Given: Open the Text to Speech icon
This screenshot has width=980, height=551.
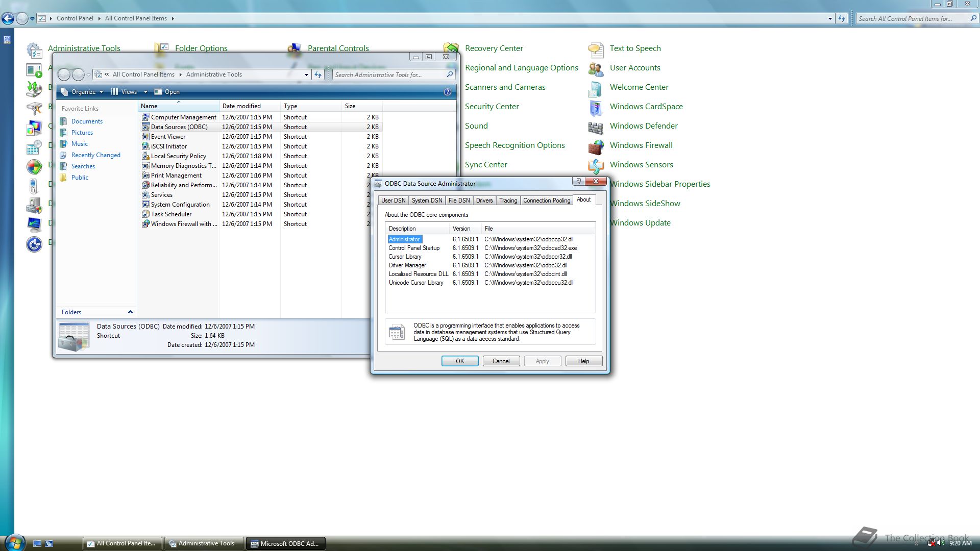Looking at the screenshot, I should (596, 49).
